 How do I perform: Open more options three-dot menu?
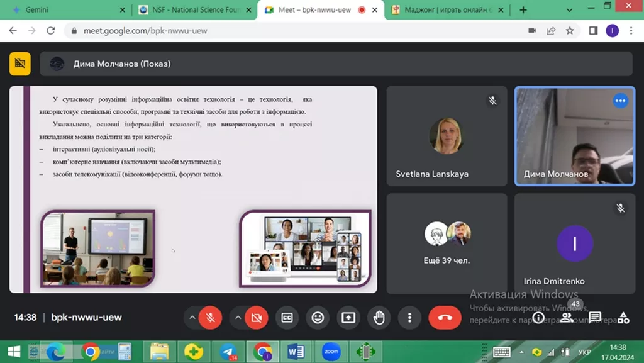(x=410, y=318)
